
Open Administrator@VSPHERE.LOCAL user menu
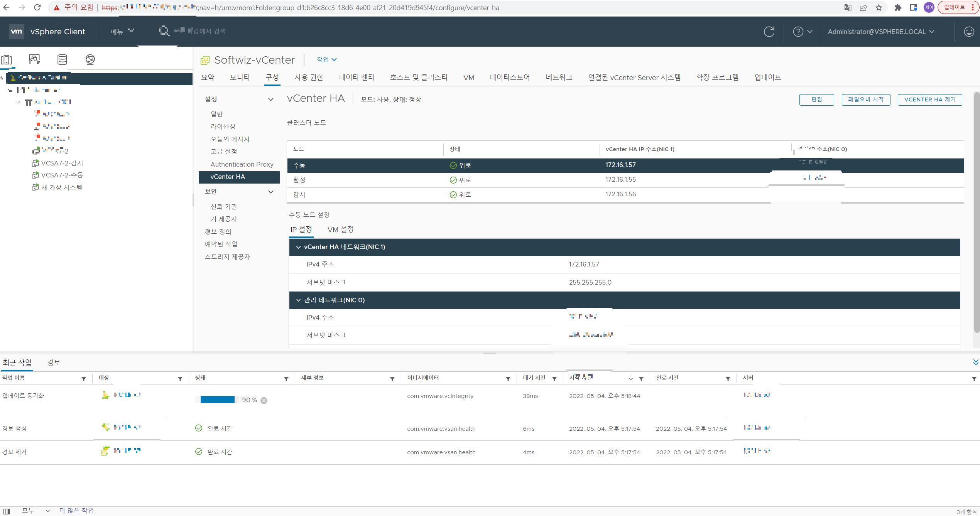pyautogui.click(x=881, y=32)
